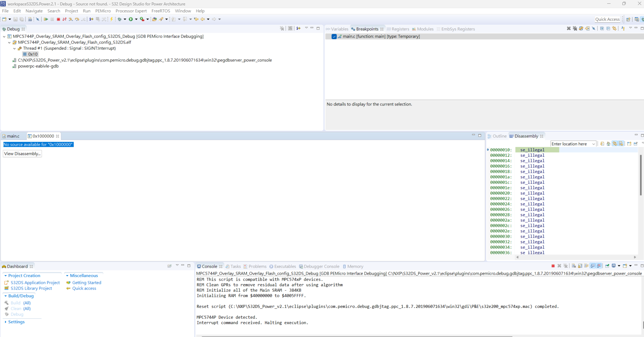Screen dimensions: 644x337
Task: Open a new Debug launch with the bug icon
Action: coord(120,19)
